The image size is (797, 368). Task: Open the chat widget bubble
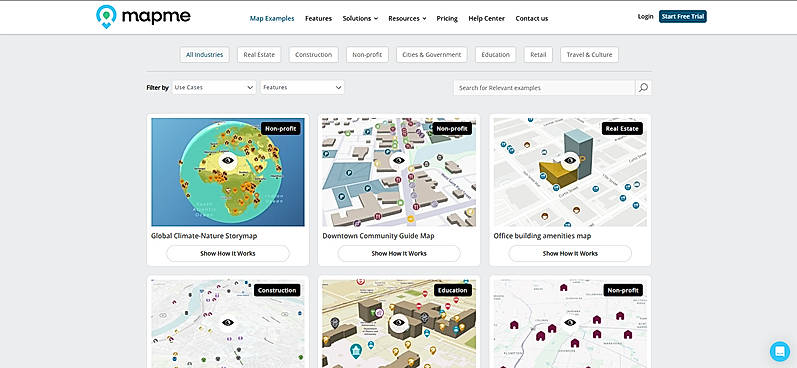(779, 351)
